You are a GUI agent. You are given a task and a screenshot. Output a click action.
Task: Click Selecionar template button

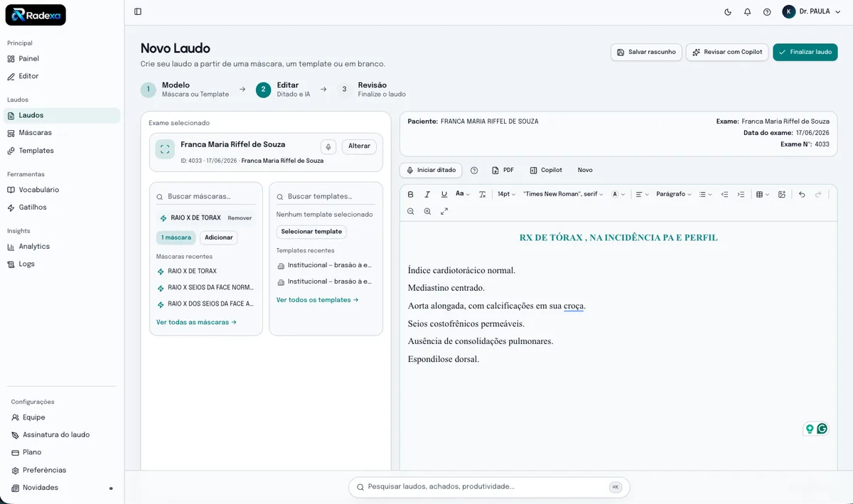(311, 232)
